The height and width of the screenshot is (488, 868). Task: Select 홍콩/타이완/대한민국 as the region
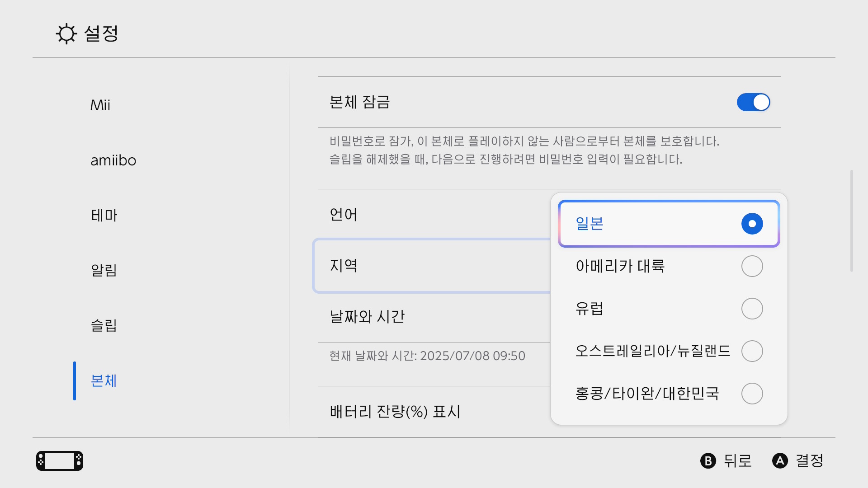tap(668, 394)
